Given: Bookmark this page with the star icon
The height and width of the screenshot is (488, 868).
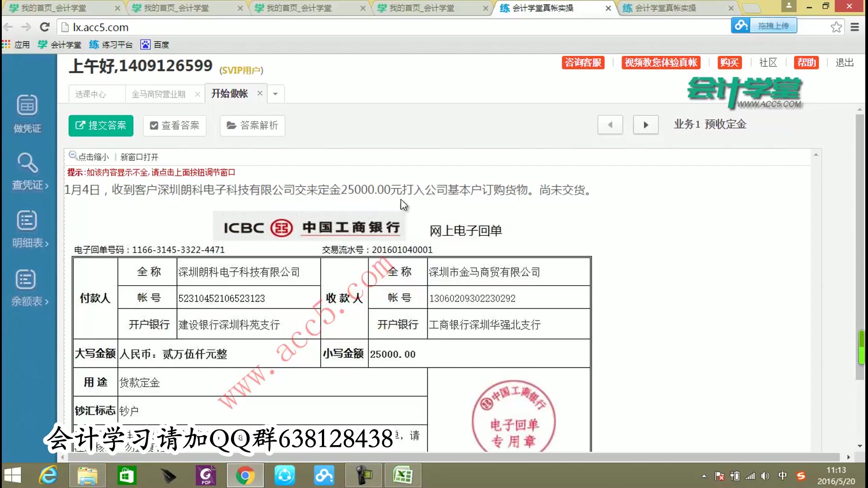Looking at the screenshot, I should click(835, 27).
